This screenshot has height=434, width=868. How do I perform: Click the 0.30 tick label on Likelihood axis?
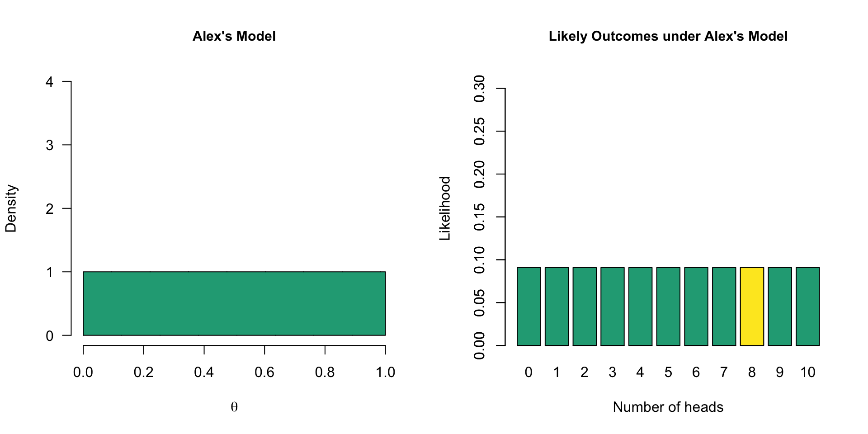(x=479, y=89)
